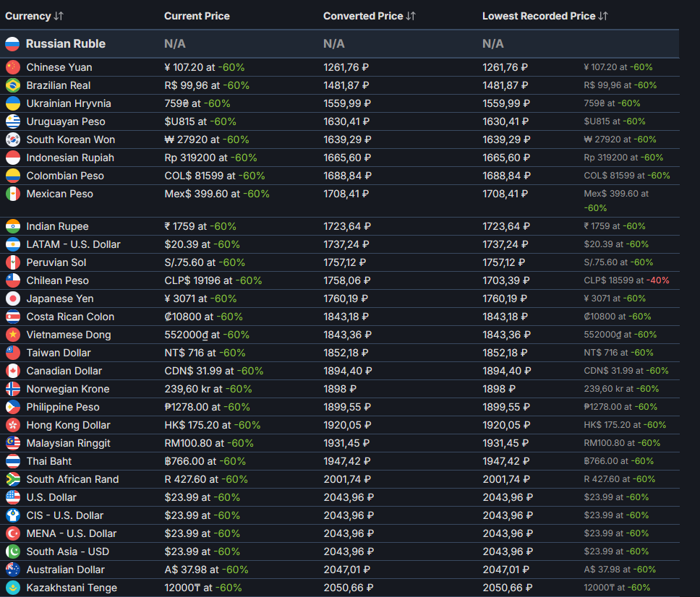Click current price NT$ 716 at -60%

205,353
